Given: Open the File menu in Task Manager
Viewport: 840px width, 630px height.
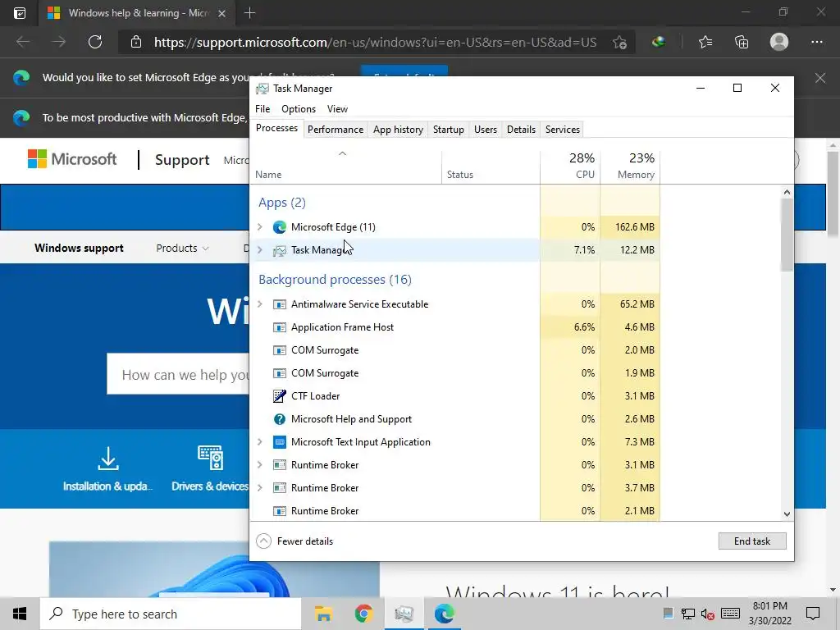Looking at the screenshot, I should coord(262,109).
